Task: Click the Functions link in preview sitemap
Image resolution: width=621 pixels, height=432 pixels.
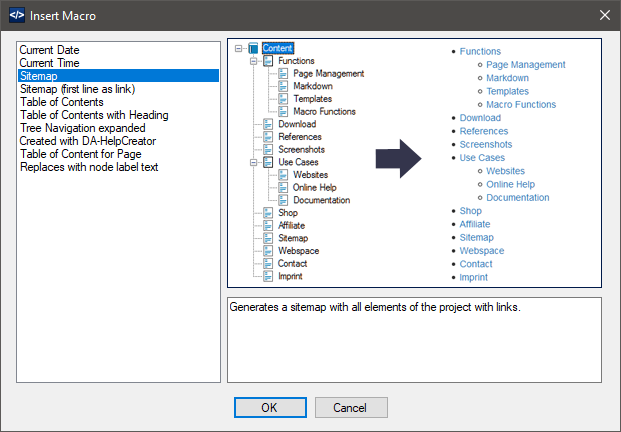Action: point(480,51)
